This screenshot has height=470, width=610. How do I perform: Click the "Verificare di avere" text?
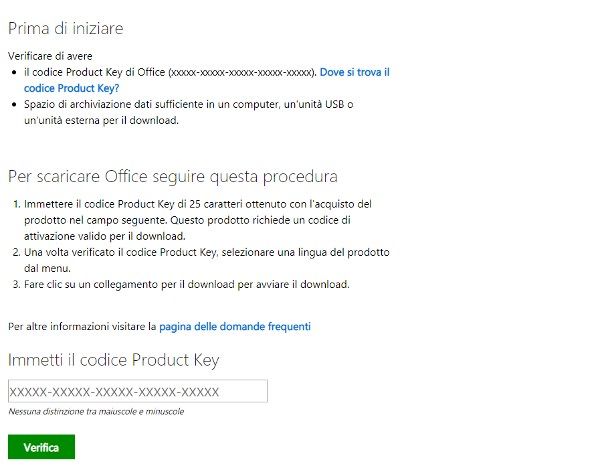pyautogui.click(x=49, y=56)
